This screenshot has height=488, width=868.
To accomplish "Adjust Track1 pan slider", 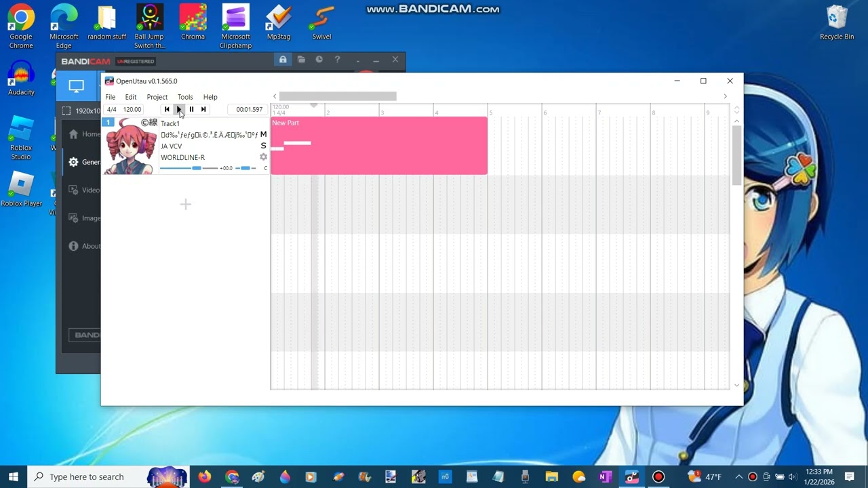I will click(x=245, y=168).
